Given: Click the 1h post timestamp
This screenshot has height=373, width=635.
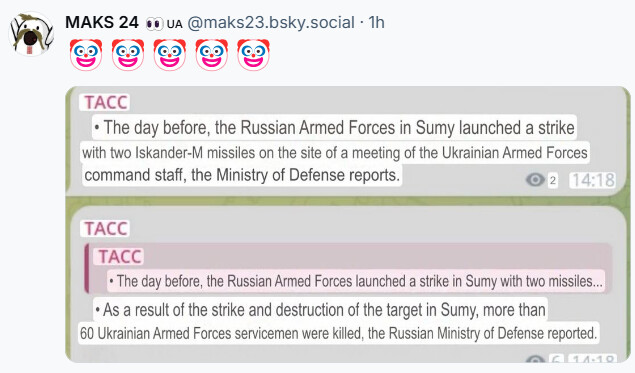Looking at the screenshot, I should point(376,22).
